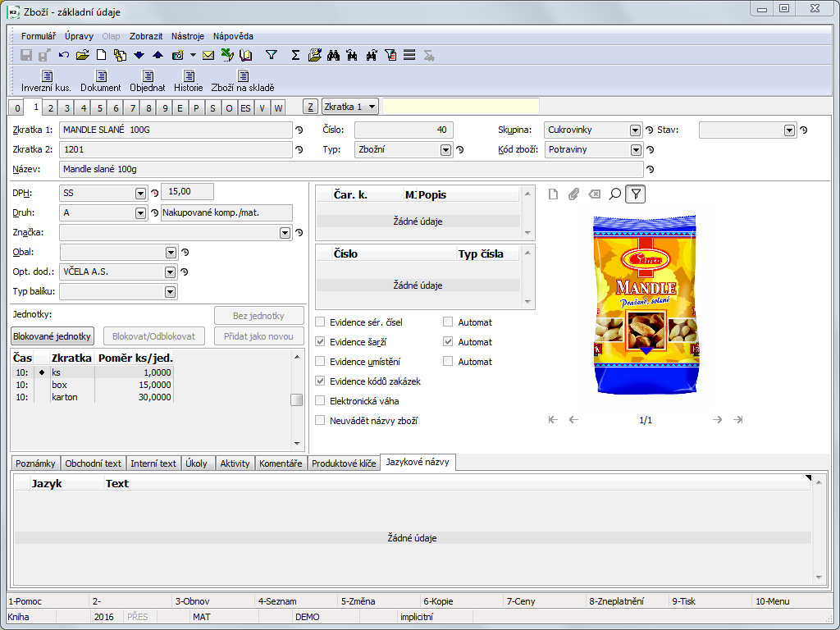Click the magnifier icon above product image
Viewport: 840px width, 630px height.
click(x=614, y=194)
